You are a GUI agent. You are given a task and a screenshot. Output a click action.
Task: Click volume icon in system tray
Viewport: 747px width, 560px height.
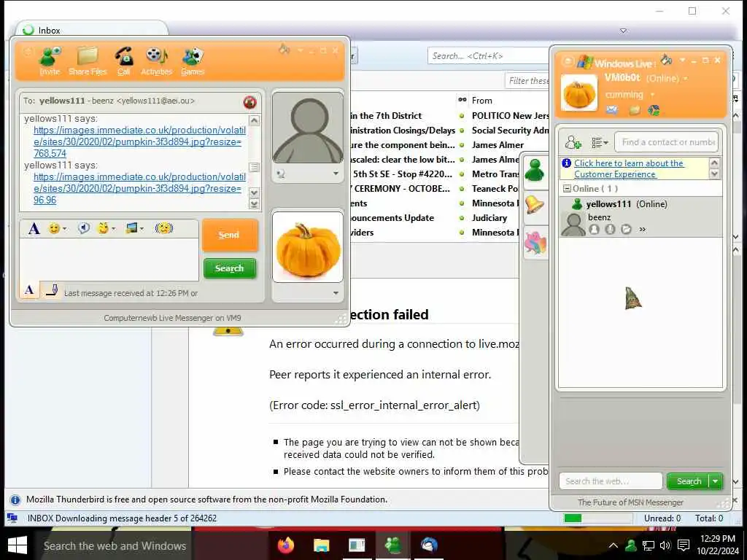pos(665,545)
